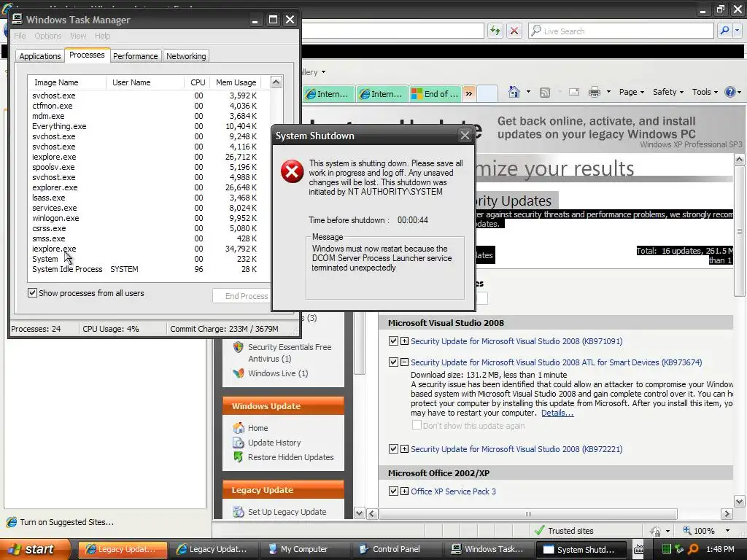Expand KB972221 update details plus box

click(x=404, y=448)
